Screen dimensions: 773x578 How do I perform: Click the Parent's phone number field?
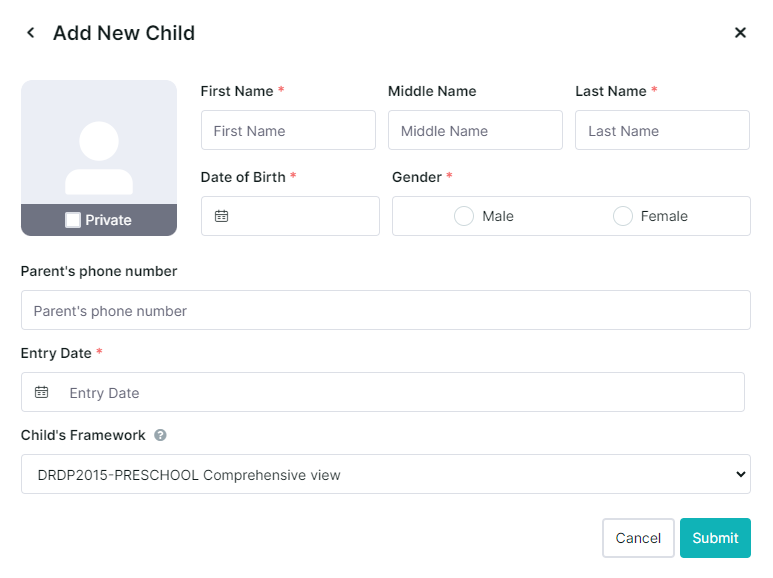tap(386, 310)
